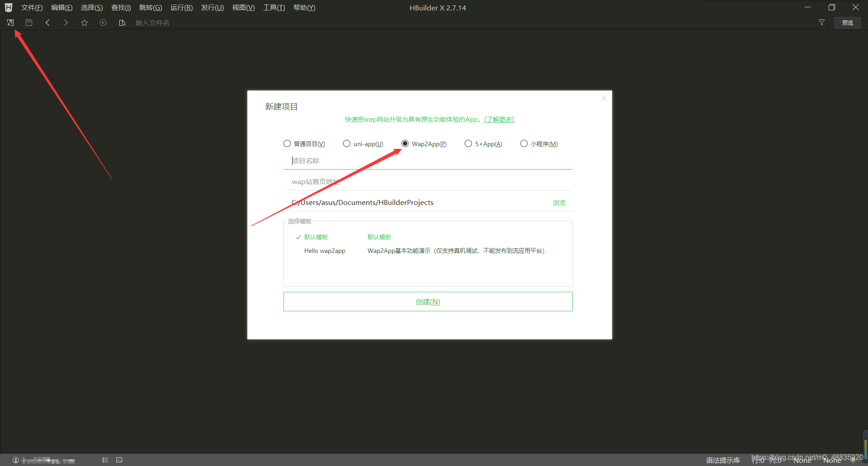Screen dimensions: 868x466
Task: Open the 工具(T) menu
Action: [274, 8]
